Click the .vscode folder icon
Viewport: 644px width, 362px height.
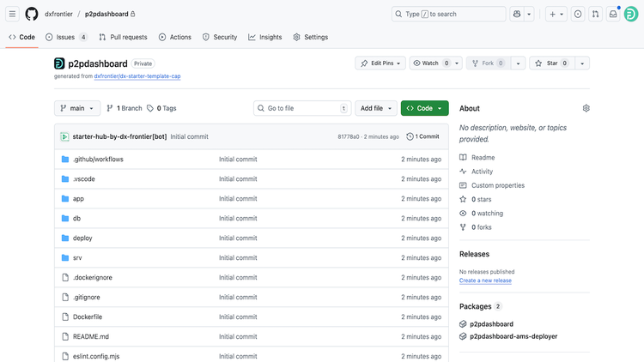(x=65, y=179)
